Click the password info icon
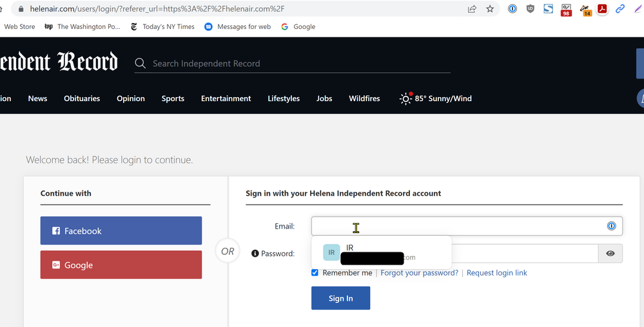The width and height of the screenshot is (644, 327). 255,254
